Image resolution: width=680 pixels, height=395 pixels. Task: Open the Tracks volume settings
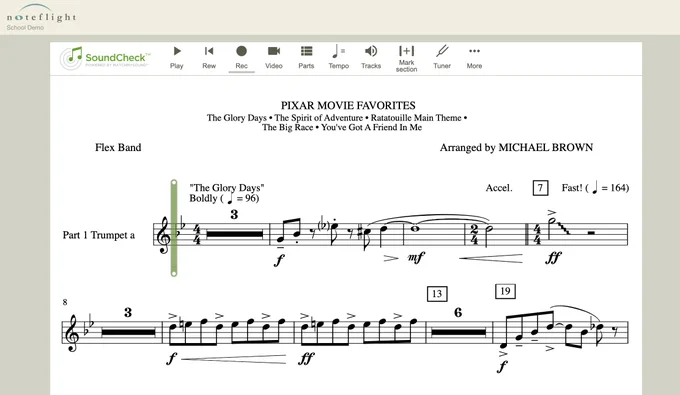coord(371,57)
